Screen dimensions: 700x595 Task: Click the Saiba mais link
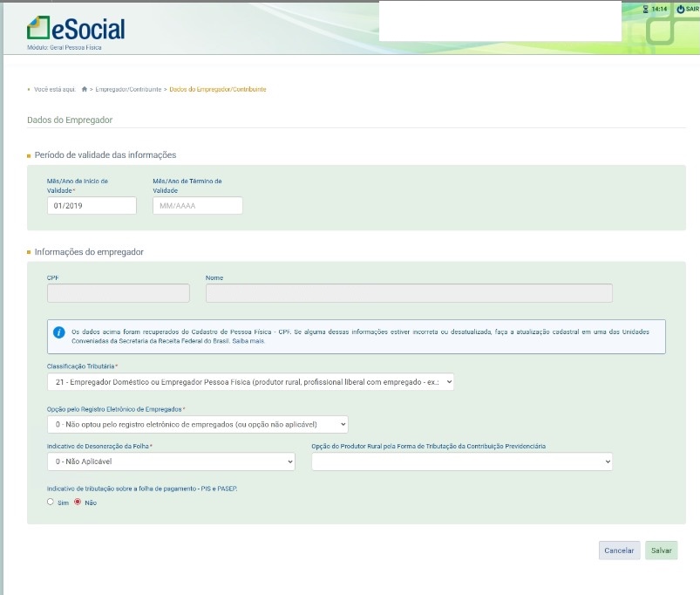click(248, 341)
